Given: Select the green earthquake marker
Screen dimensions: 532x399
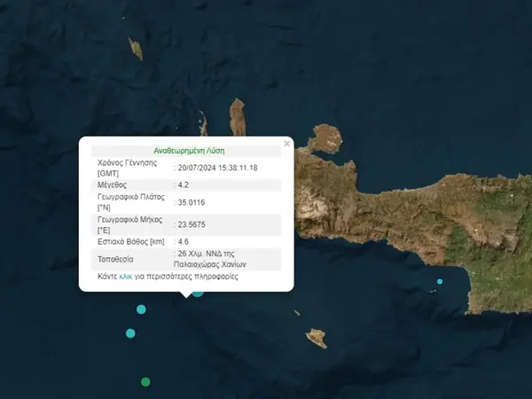Looking at the screenshot, I should [145, 382].
